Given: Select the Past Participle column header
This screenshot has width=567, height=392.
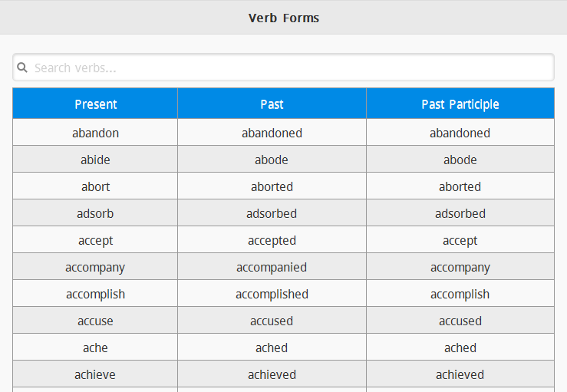Looking at the screenshot, I should (x=460, y=104).
